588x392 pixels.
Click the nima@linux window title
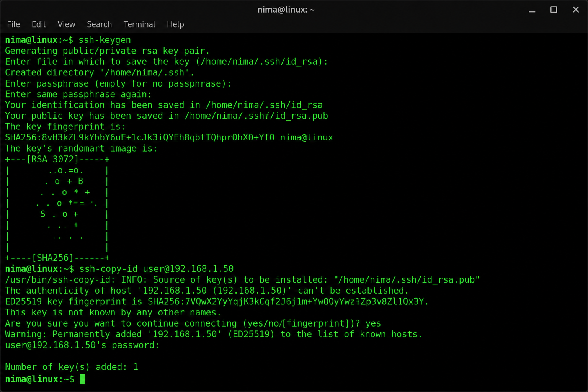[286, 10]
